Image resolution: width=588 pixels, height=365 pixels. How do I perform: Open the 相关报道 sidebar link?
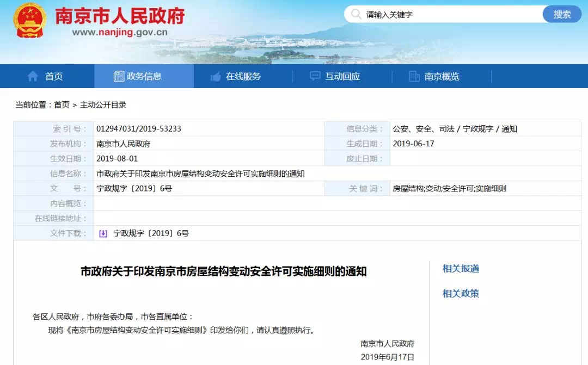tap(461, 268)
